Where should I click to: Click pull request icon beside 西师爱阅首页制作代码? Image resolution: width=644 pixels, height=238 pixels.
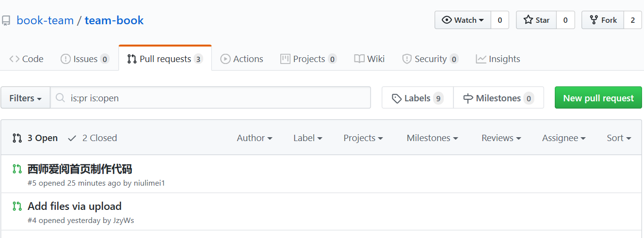tap(17, 169)
